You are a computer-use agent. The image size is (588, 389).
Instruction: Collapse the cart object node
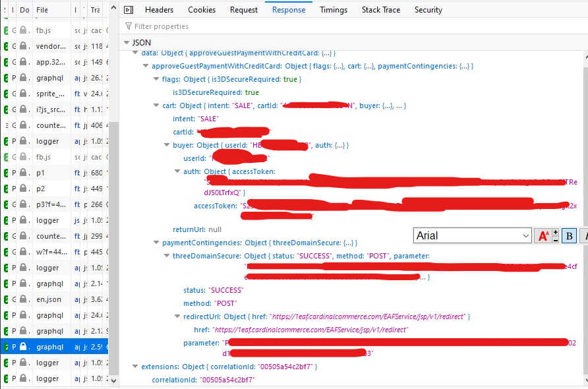click(156, 105)
